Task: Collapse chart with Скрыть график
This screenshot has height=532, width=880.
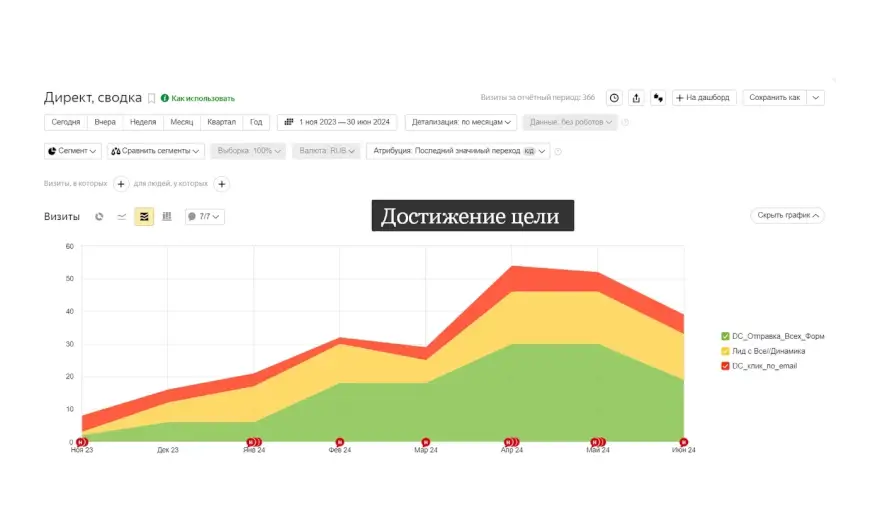Action: coord(787,215)
